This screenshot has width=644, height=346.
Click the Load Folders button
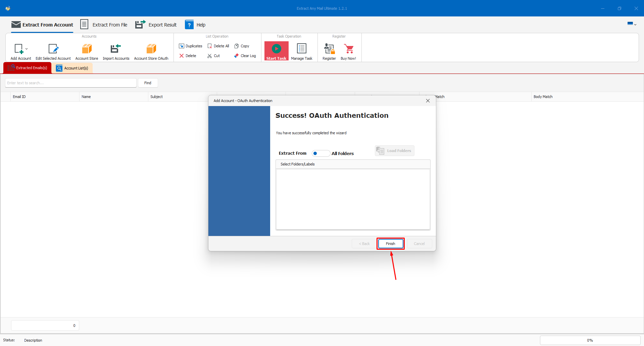click(394, 151)
